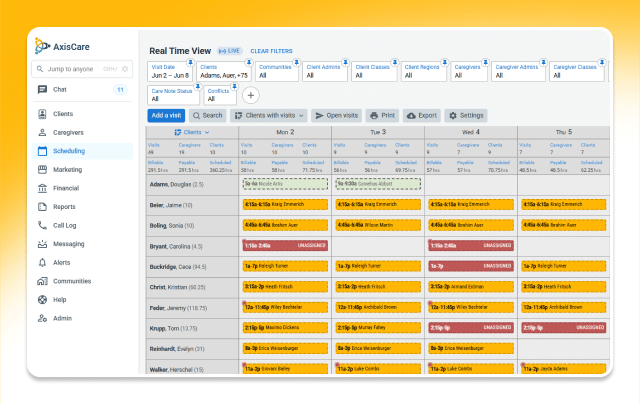The height and width of the screenshot is (404, 640).
Task: Open the Chat sidebar item
Action: click(x=82, y=89)
